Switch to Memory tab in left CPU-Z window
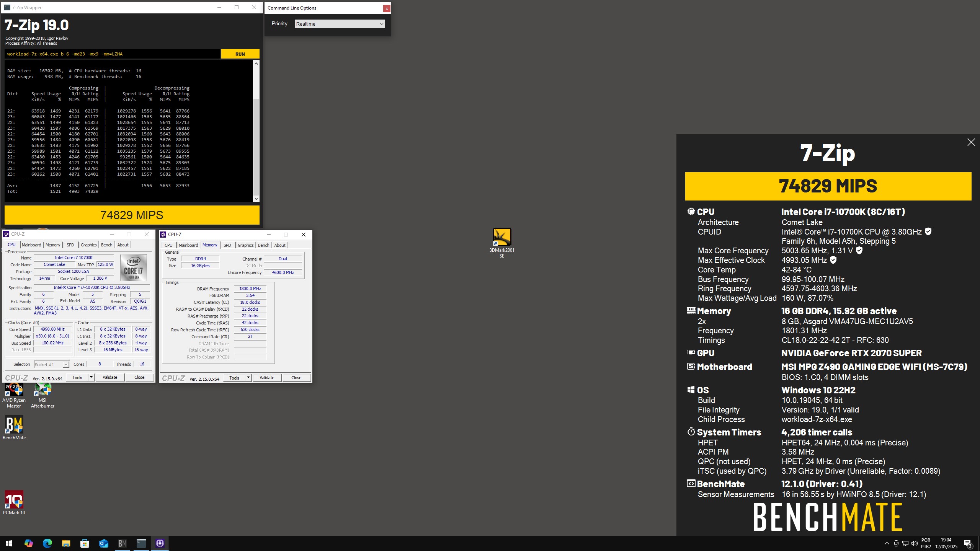Image resolution: width=980 pixels, height=551 pixels. pyautogui.click(x=53, y=245)
